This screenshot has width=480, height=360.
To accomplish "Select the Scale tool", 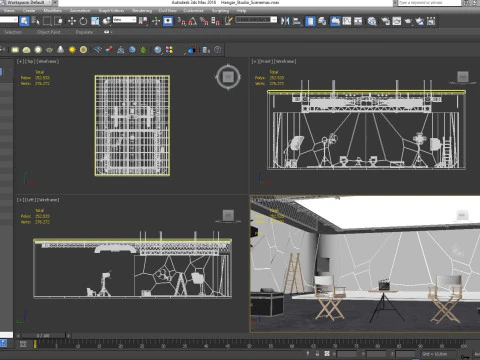I will coord(95,21).
